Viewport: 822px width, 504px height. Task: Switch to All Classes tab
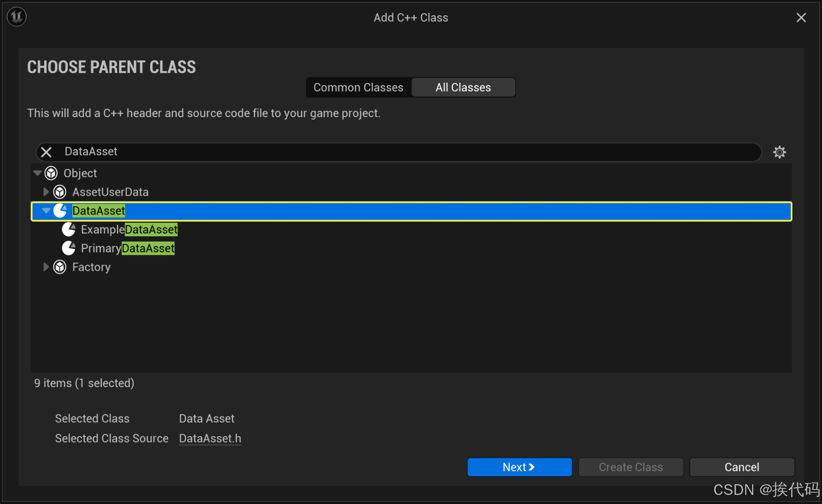[463, 88]
